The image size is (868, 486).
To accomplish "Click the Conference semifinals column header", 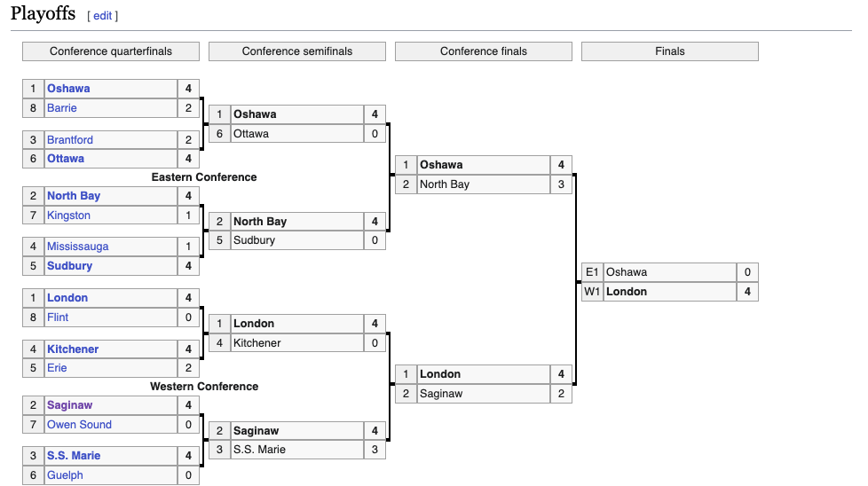I will pos(297,51).
